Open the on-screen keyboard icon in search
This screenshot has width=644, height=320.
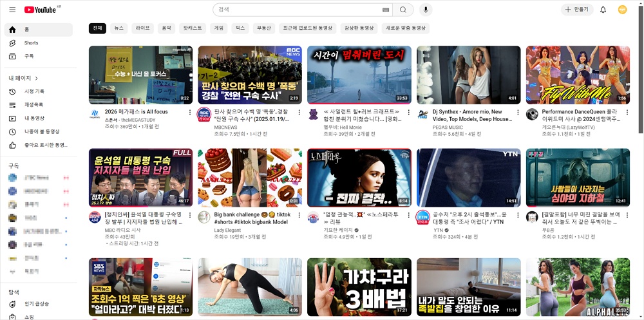click(x=386, y=10)
